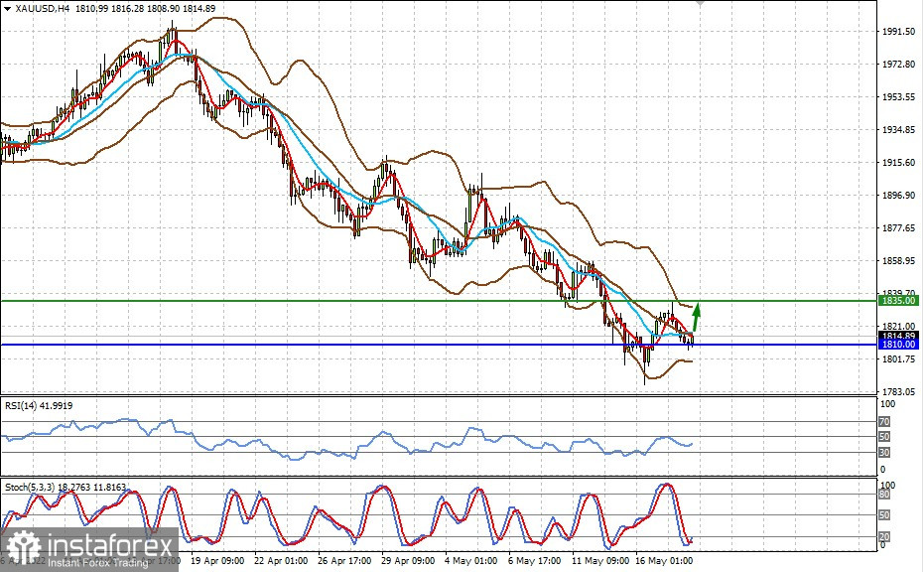Click price axis label 1801.75

coord(898,358)
